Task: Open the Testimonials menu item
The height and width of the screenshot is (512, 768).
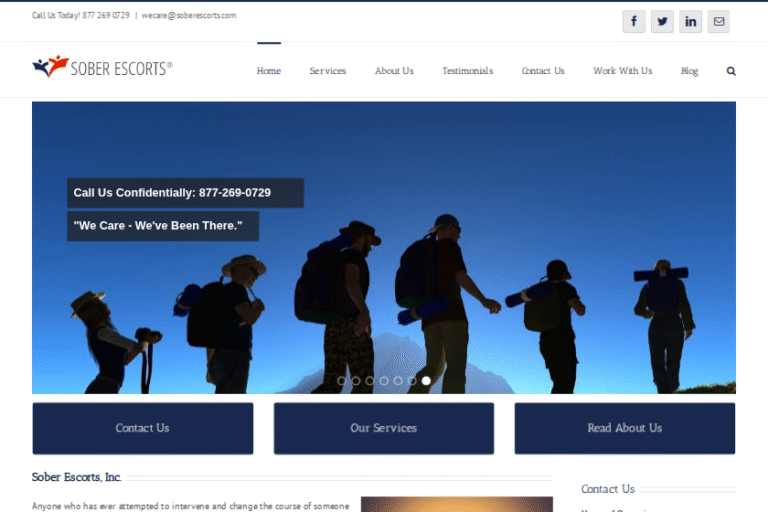Action: tap(467, 71)
